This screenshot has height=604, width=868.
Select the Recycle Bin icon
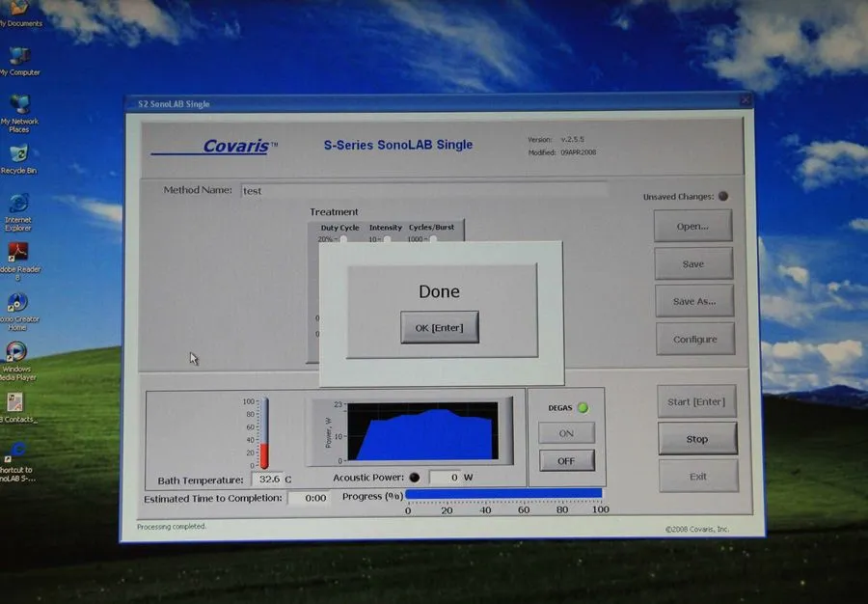coord(18,159)
